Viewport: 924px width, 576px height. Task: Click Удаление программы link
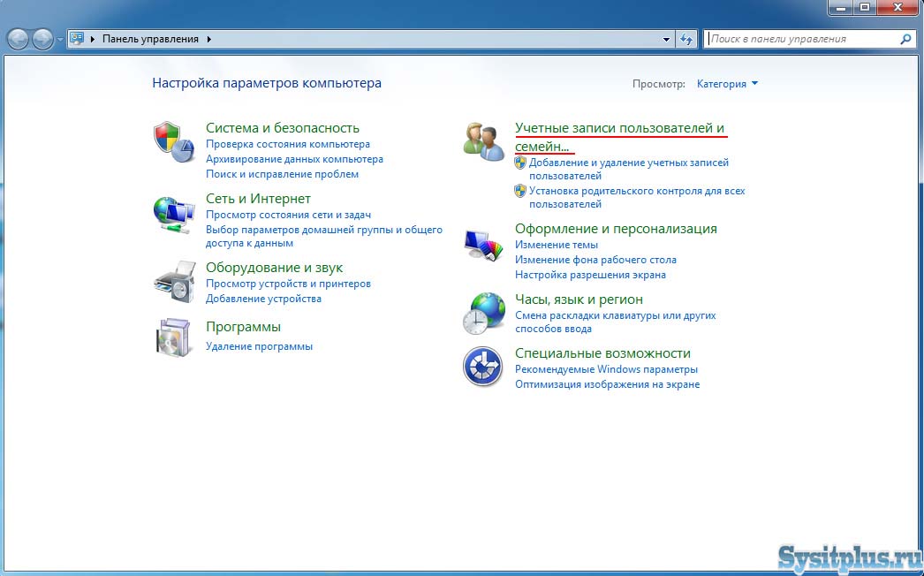tap(259, 346)
